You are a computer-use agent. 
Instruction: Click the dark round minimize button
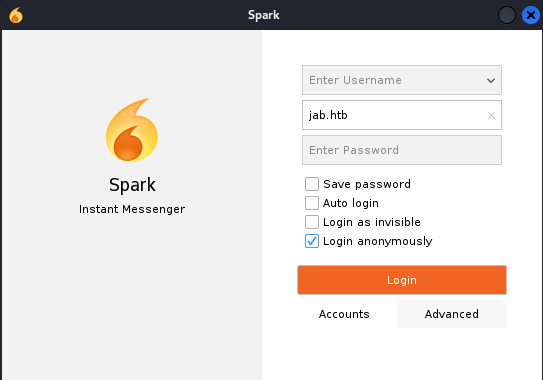pos(507,15)
